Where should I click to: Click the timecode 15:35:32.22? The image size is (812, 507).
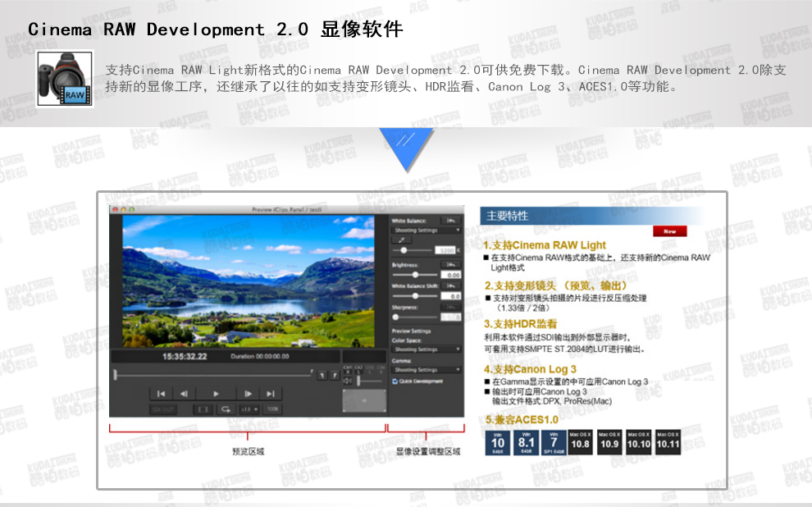click(185, 356)
